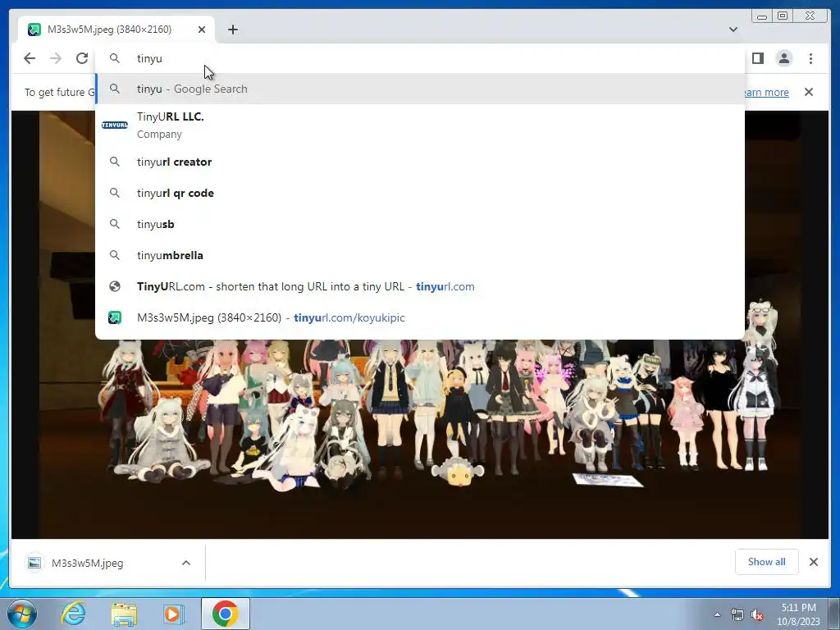Click the TinyURL logo icon in suggestions

pos(115,125)
